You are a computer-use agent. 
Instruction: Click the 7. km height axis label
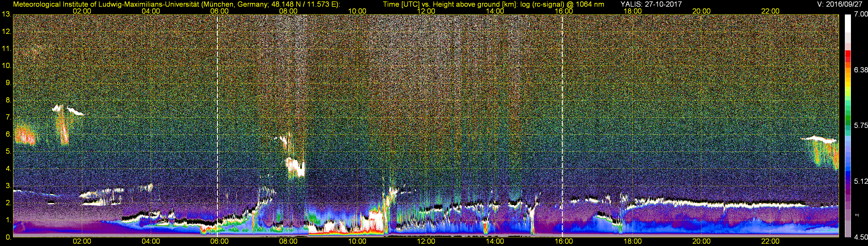click(8, 117)
